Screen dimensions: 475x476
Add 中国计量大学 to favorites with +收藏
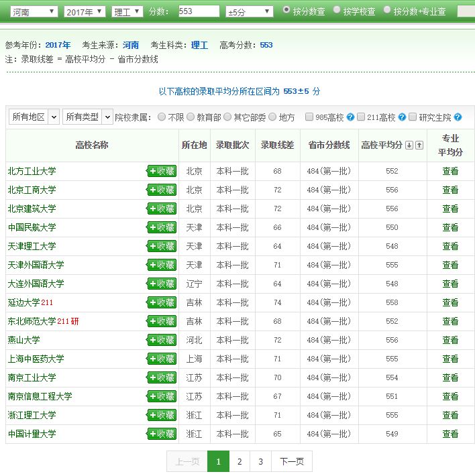pos(162,434)
